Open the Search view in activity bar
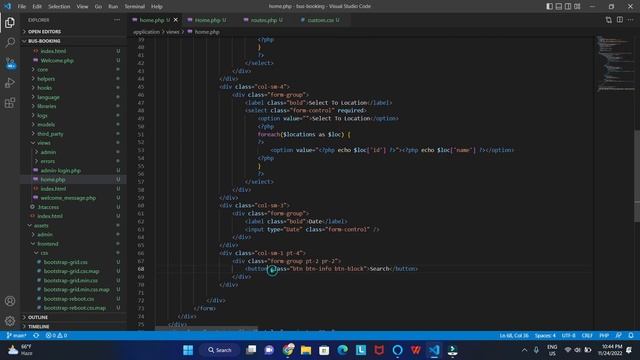Viewport: 640px width, 360px height. pos(10,42)
